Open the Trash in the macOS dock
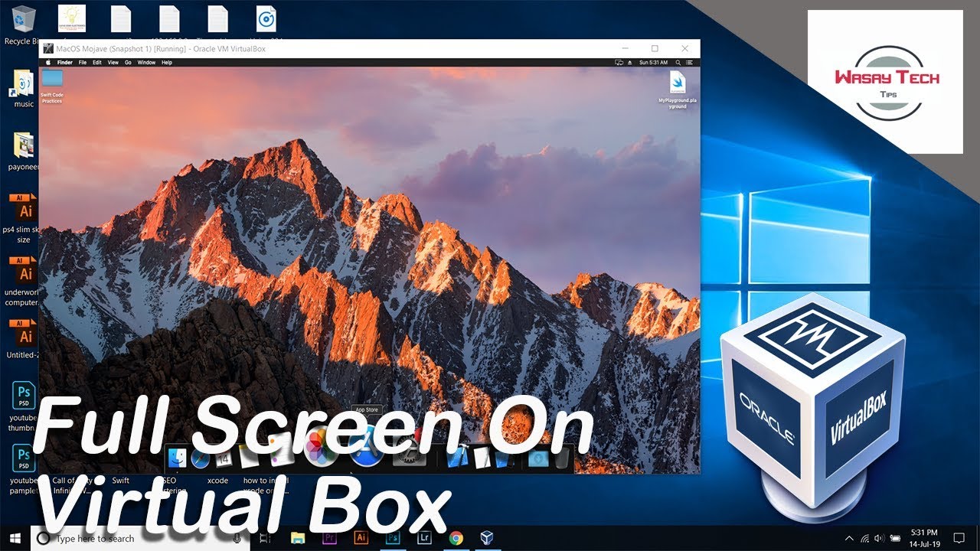The width and height of the screenshot is (980, 551). click(561, 458)
